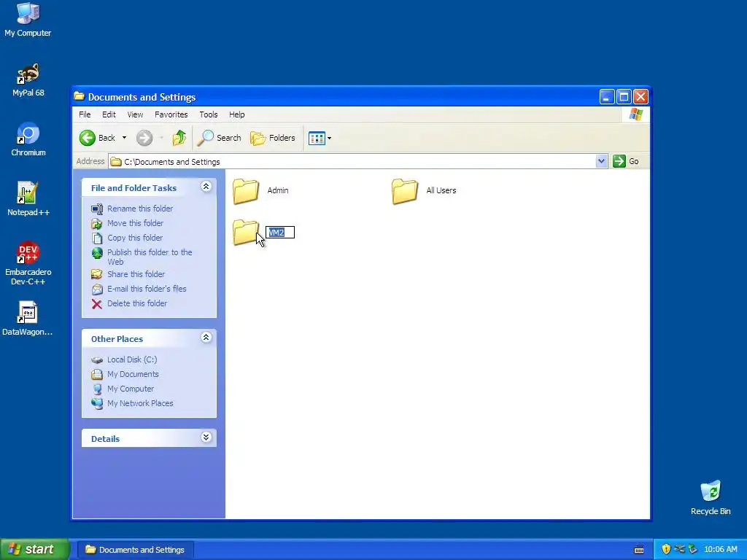Open Embarcadero Dev-C++ shortcut
The height and width of the screenshot is (560, 747).
point(28,263)
